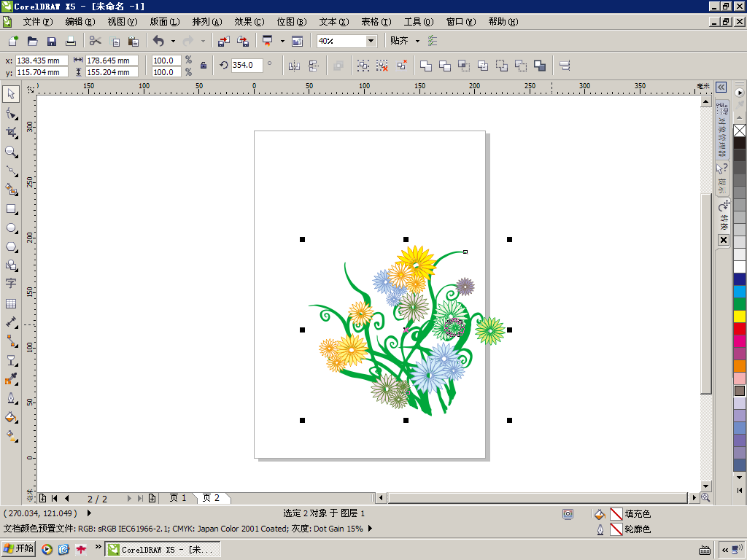Open the 文件 menu
This screenshot has width=747, height=560.
38,22
